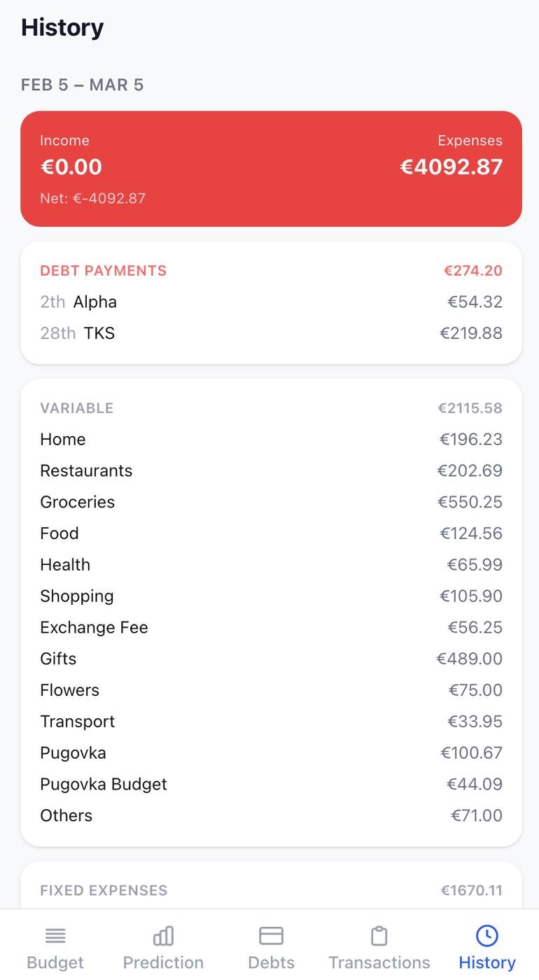
Task: Collapse the Debt Payments section header
Action: click(271, 271)
